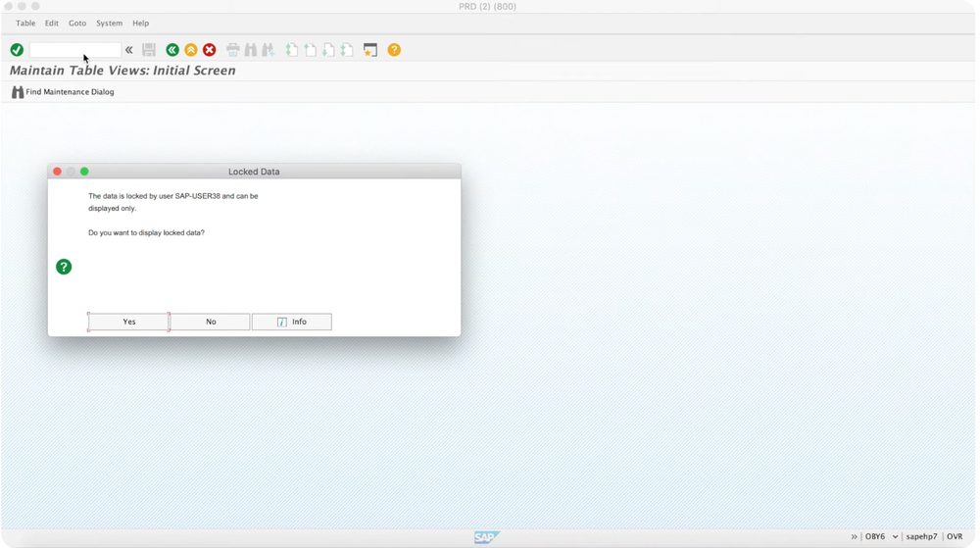This screenshot has height=548, width=980.
Task: Open the System menu
Action: point(110,24)
